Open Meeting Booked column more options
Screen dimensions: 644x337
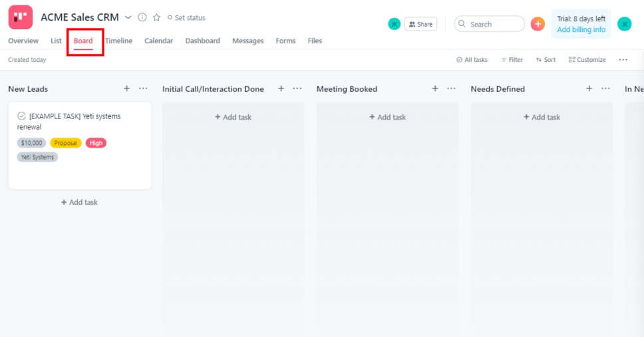point(451,88)
